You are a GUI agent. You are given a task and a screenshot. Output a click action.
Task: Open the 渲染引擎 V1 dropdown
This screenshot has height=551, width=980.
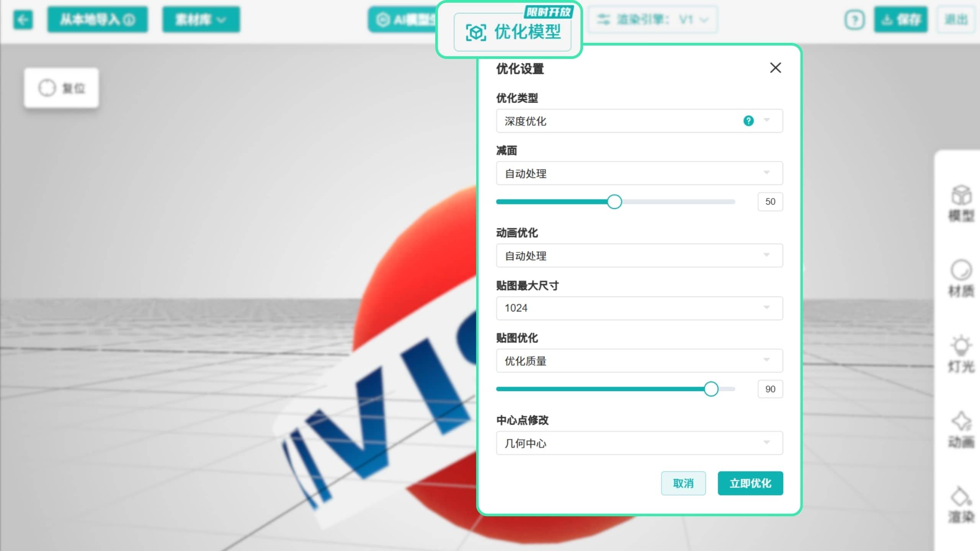pos(653,20)
